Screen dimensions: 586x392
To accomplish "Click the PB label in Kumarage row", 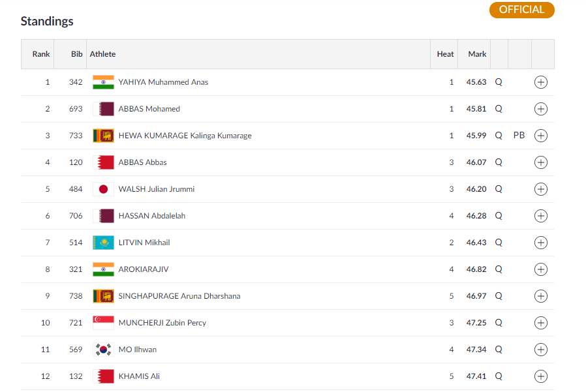I will (519, 136).
